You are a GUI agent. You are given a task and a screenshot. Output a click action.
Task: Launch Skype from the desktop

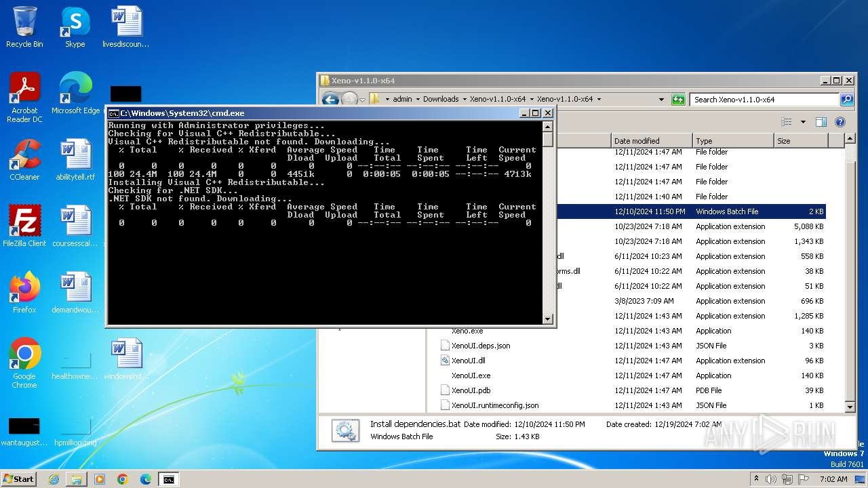(x=75, y=27)
